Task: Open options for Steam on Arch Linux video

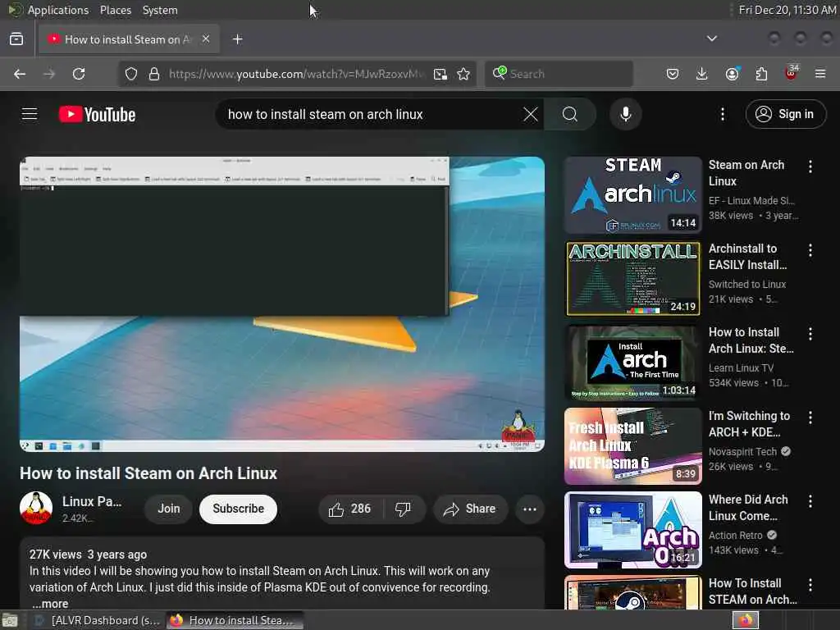Action: click(810, 167)
